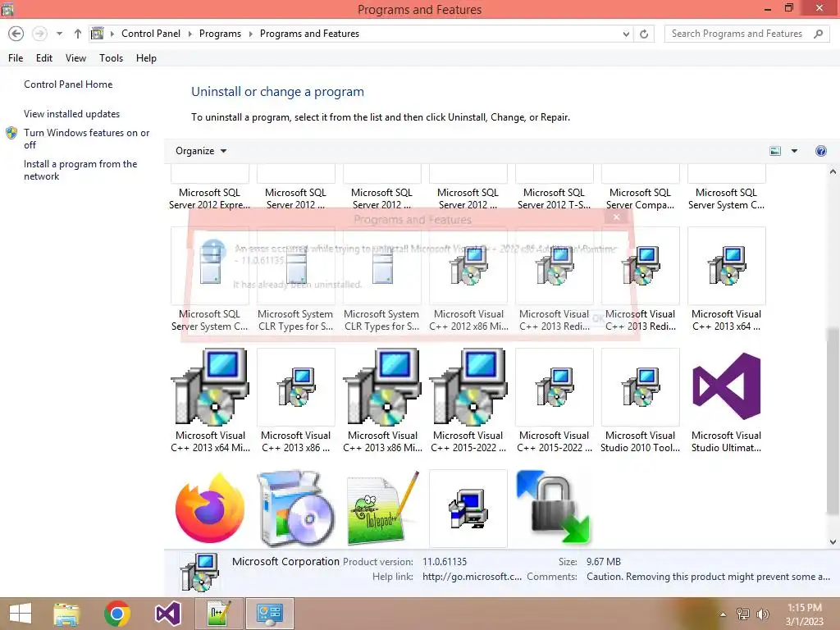Click the volume speaker tray icon

coord(762,614)
